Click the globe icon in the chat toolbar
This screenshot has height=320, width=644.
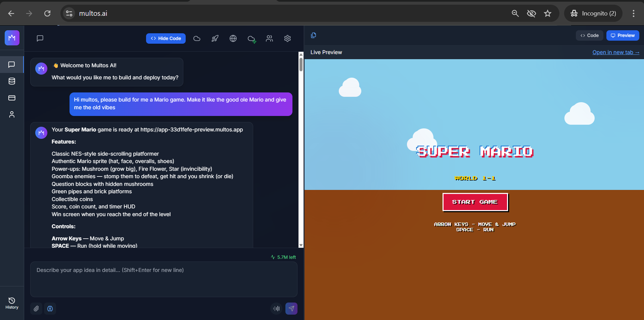(x=233, y=39)
